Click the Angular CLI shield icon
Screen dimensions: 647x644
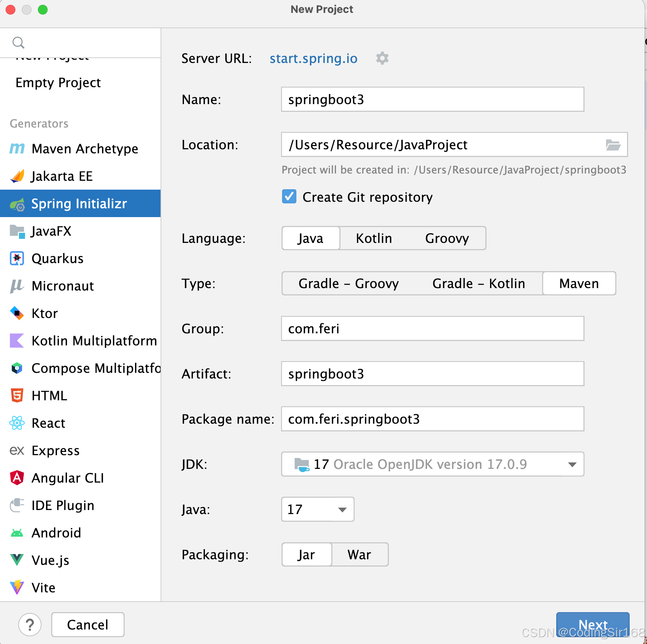pyautogui.click(x=17, y=478)
